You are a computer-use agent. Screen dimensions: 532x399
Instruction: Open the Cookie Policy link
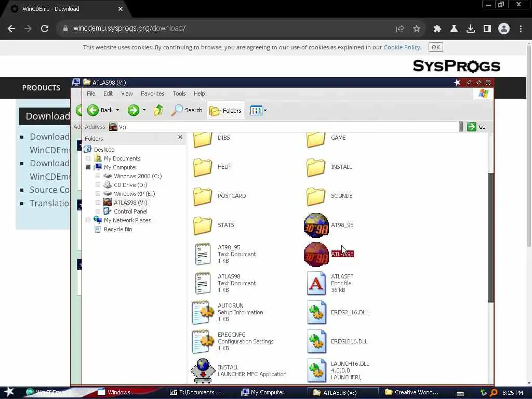[x=402, y=47]
